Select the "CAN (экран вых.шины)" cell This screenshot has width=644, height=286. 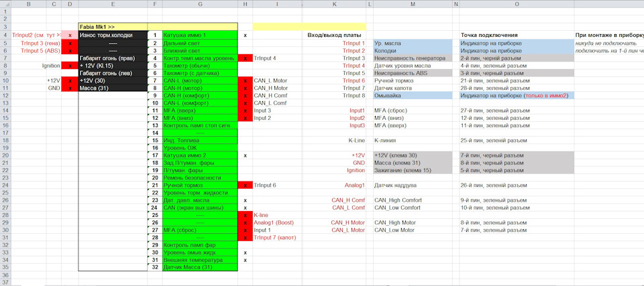pyautogui.click(x=200, y=208)
